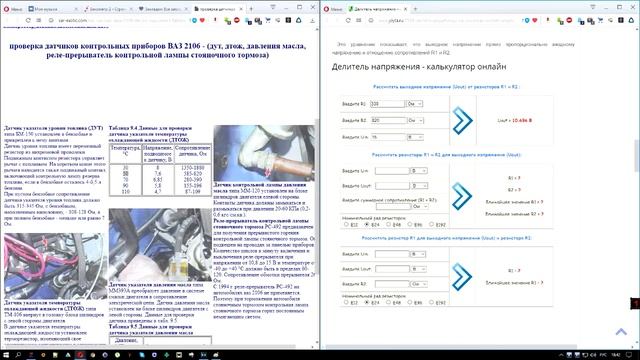Open Uout units dropdown in second calculator
This screenshot has height=360, width=640.
(419, 186)
